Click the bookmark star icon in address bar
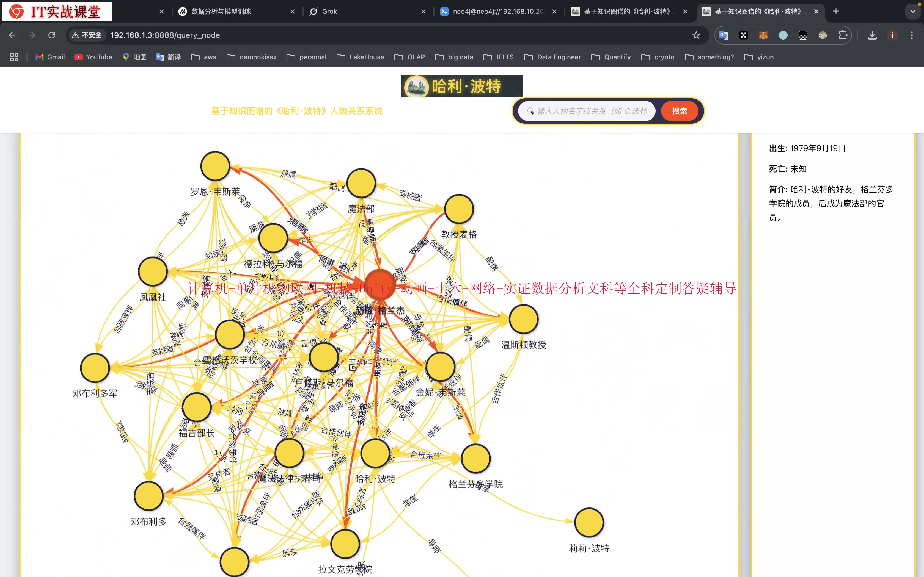Image resolution: width=924 pixels, height=577 pixels. 696,35
